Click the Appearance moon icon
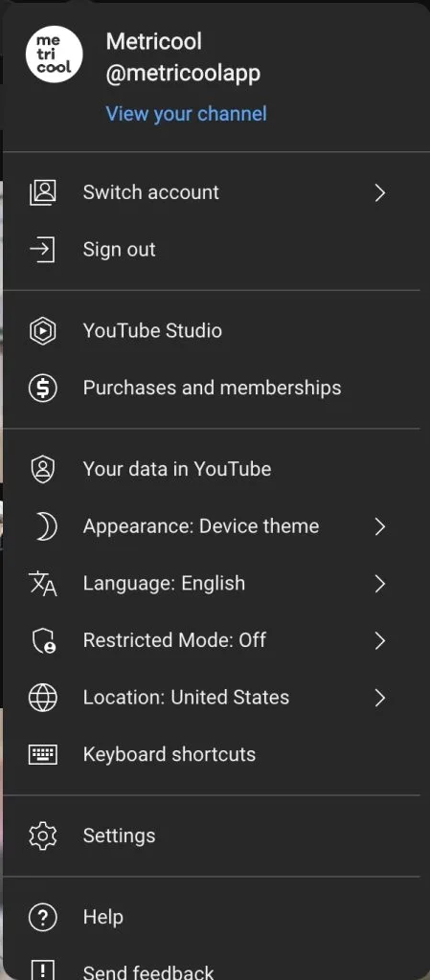 46,527
